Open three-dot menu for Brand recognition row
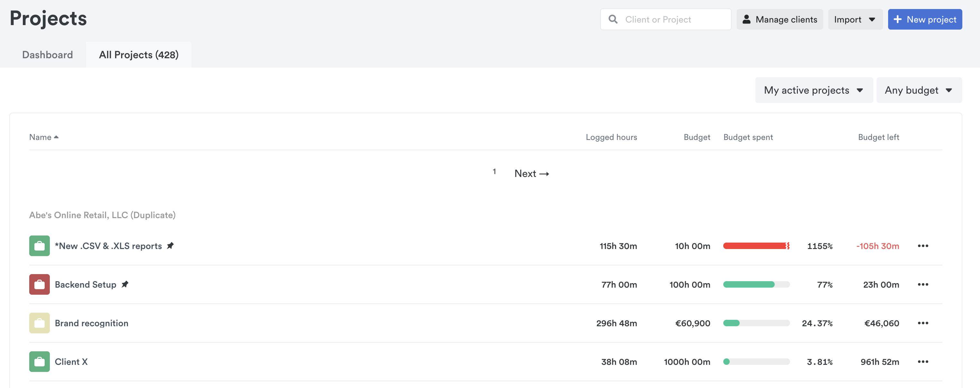 click(x=922, y=323)
